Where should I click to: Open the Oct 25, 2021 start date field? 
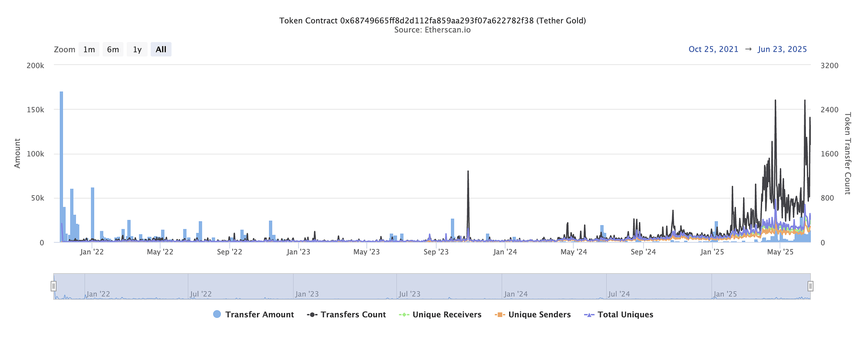pyautogui.click(x=713, y=49)
